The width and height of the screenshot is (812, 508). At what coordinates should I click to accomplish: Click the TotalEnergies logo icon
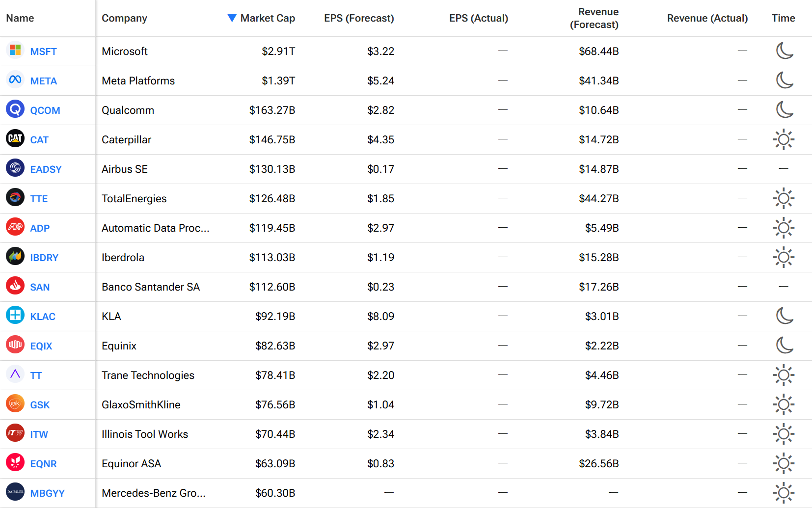pyautogui.click(x=15, y=197)
